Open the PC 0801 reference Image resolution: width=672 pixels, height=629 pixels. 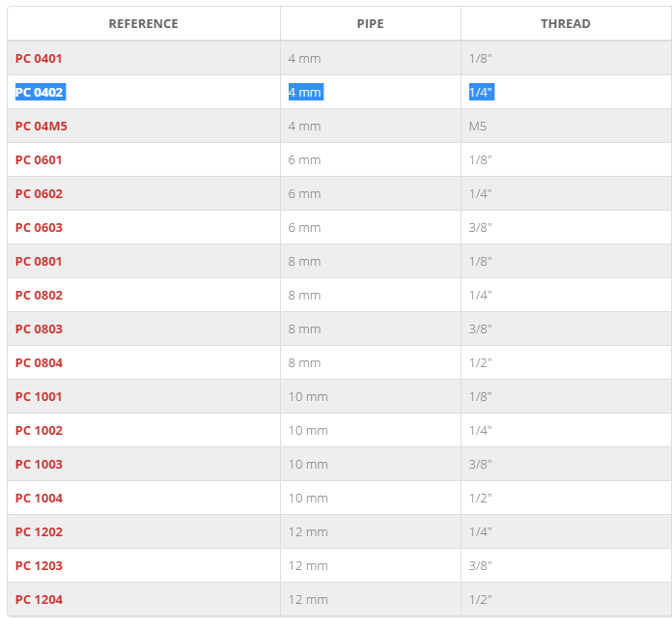tap(39, 262)
